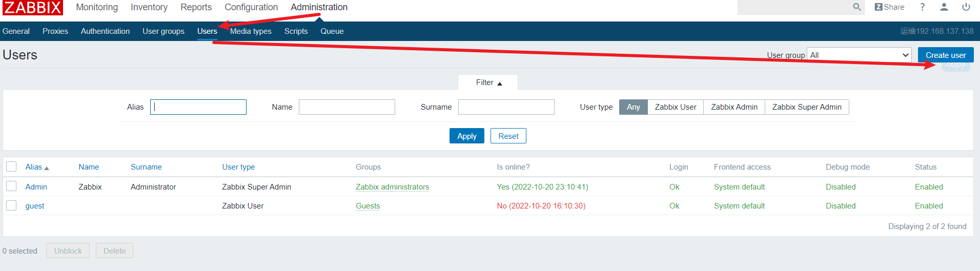
Task: Open the Zabbix administrators group link
Action: 393,187
